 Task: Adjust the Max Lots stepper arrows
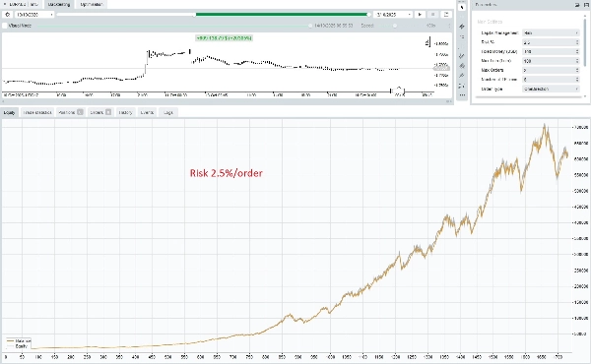pos(577,61)
